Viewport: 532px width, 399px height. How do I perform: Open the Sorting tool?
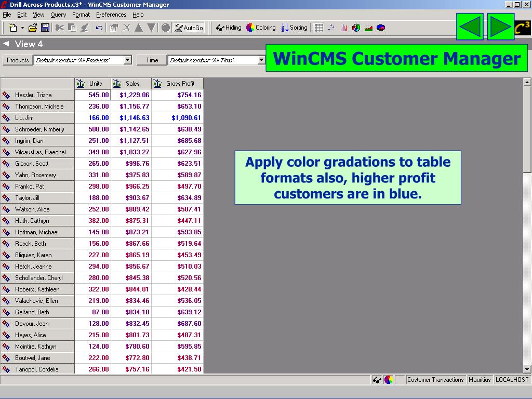click(x=294, y=28)
